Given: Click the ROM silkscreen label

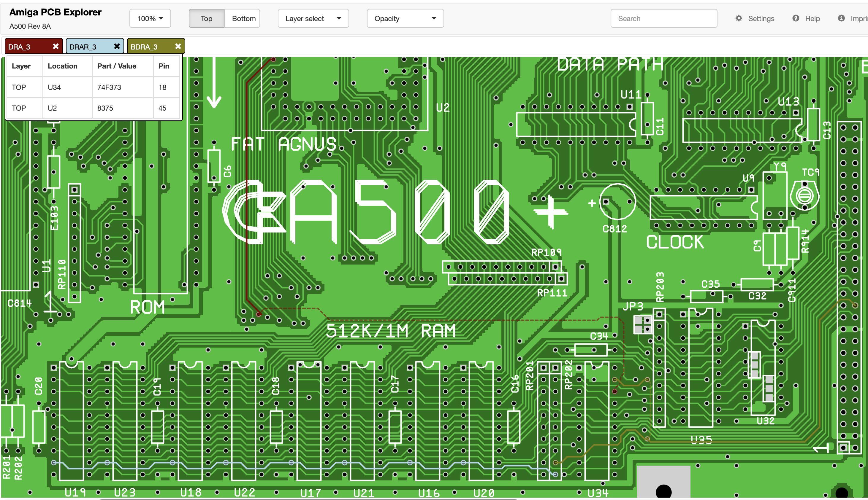Looking at the screenshot, I should click(x=148, y=307).
